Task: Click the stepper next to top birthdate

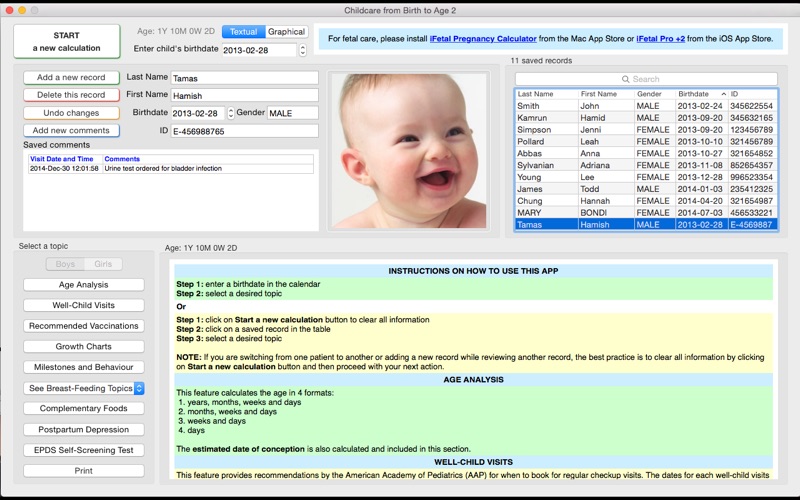Action: tap(303, 50)
